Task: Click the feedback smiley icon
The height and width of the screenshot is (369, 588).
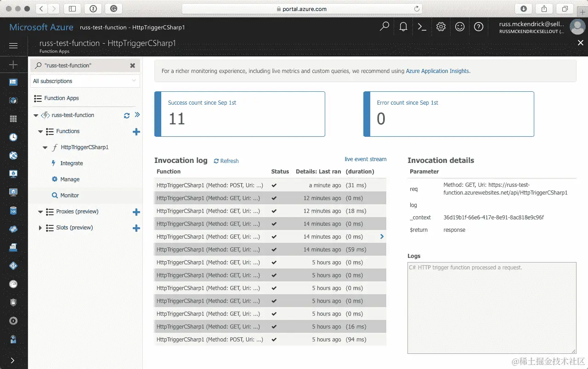Action: click(x=460, y=27)
